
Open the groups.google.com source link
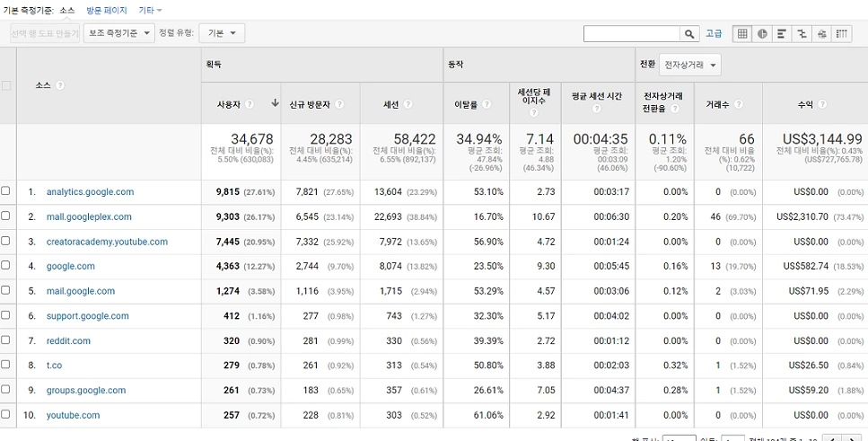click(86, 390)
